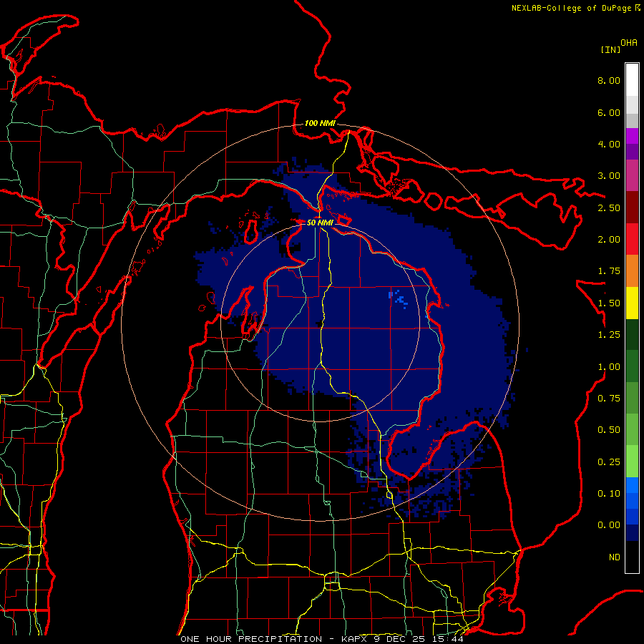Viewport: 644px width, 644px height.
Task: Click the 0.75 legend value
Action: pos(609,399)
